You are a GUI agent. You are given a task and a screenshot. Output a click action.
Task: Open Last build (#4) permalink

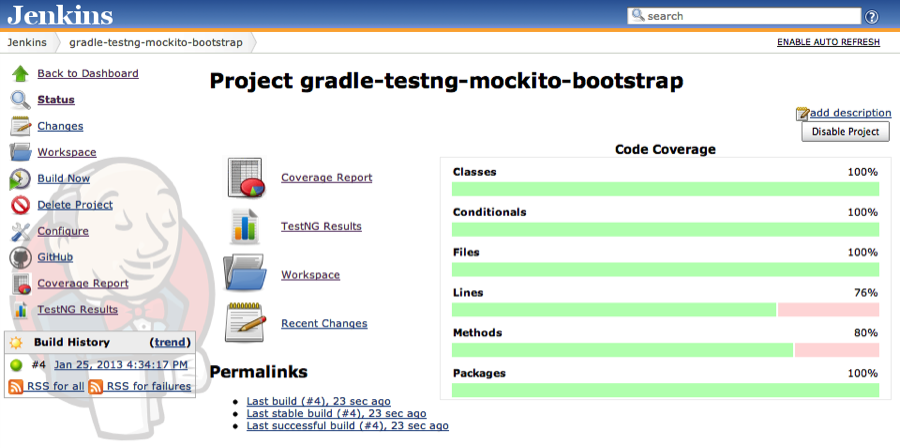[x=319, y=401]
